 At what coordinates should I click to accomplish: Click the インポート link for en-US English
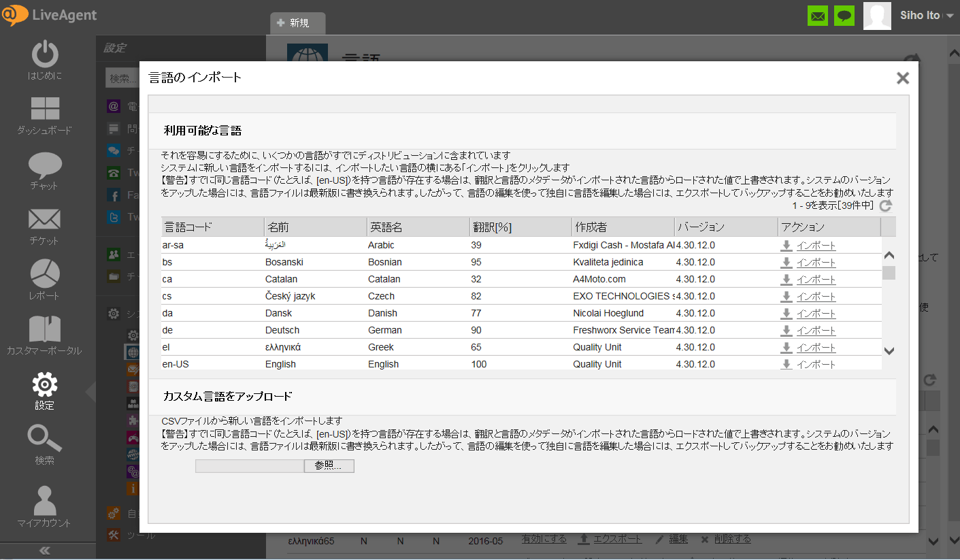coord(816,365)
